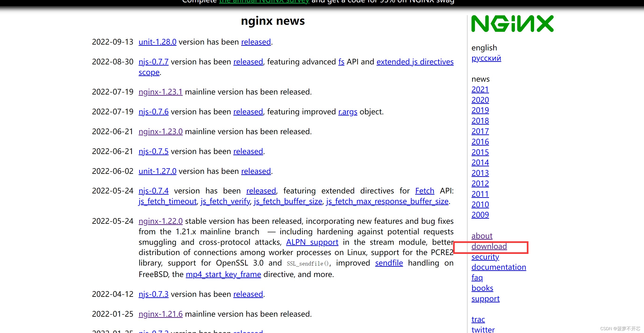Open 2009 news archive
Image resolution: width=644 pixels, height=333 pixels.
coord(480,215)
